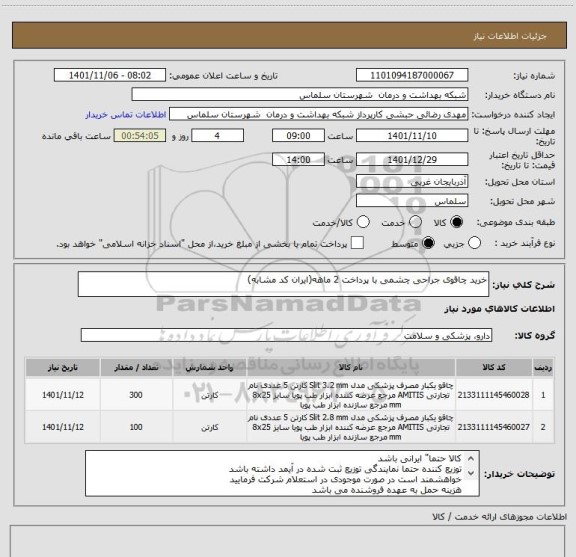Viewport: 576px width, 557px height.
Task: Click the شماره نیاز number field
Action: 412,75
